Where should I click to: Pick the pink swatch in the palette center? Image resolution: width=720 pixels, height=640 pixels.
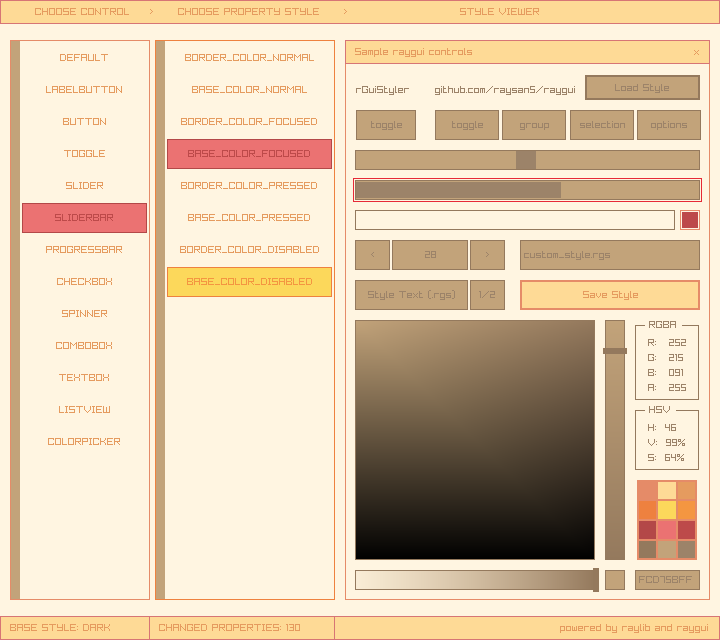point(667,530)
